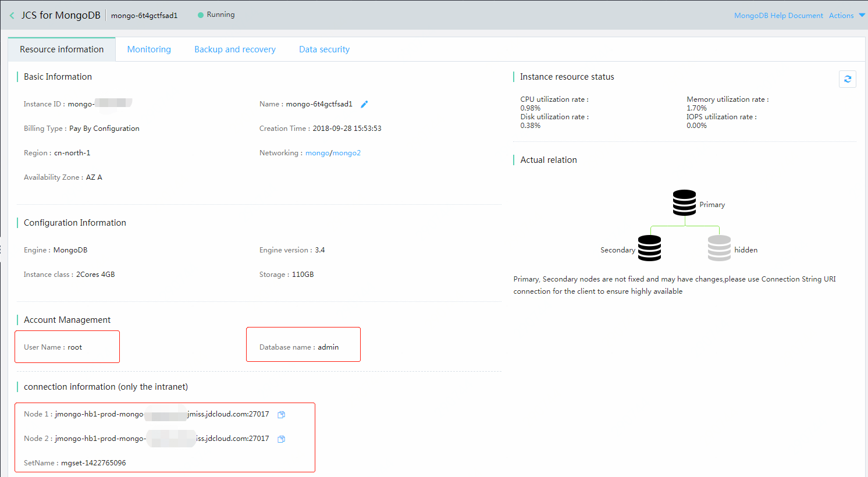Copy the Node 1 connection address
The height and width of the screenshot is (477, 868).
(x=281, y=415)
